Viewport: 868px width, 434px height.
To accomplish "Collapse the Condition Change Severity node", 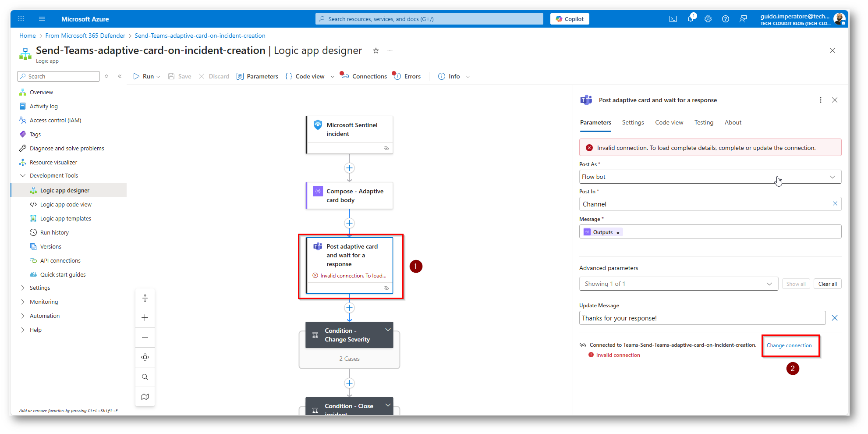I will [388, 330].
